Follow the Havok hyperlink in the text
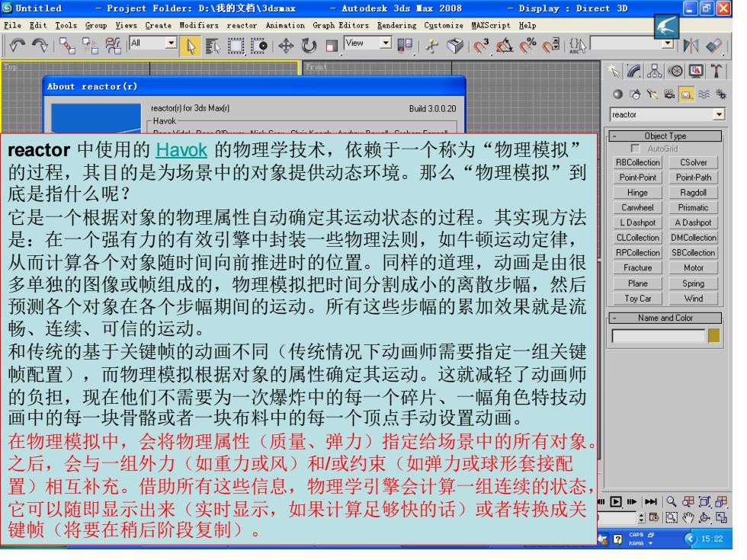This screenshot has height=560, width=747. [x=181, y=150]
